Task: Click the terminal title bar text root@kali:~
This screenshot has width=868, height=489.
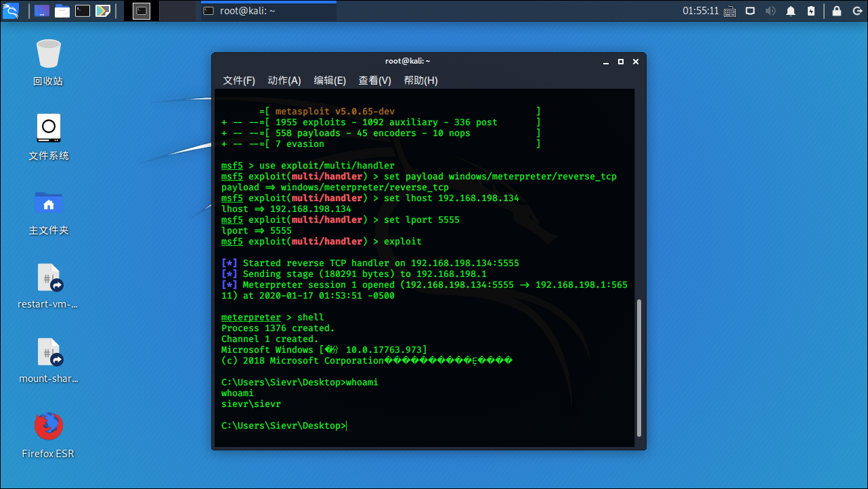Action: pyautogui.click(x=408, y=61)
